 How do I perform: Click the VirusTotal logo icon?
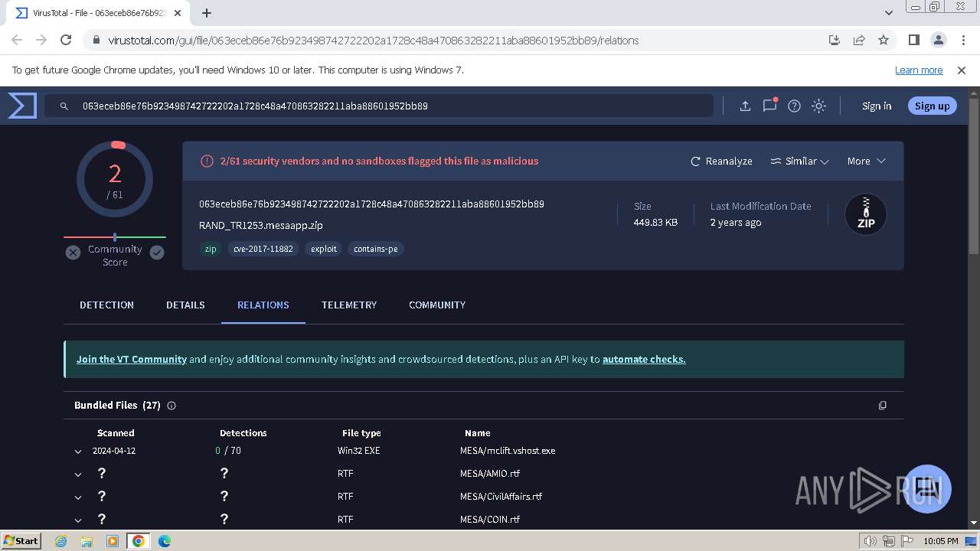22,106
